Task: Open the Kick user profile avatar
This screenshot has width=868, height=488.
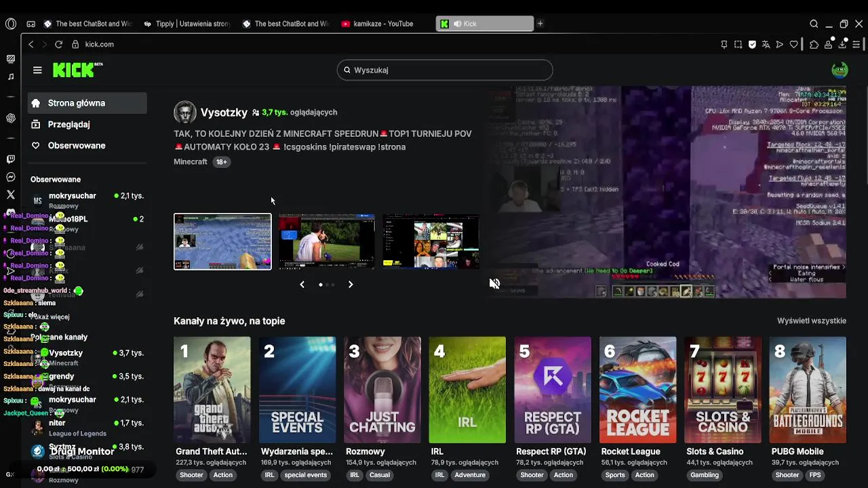Action: (840, 70)
